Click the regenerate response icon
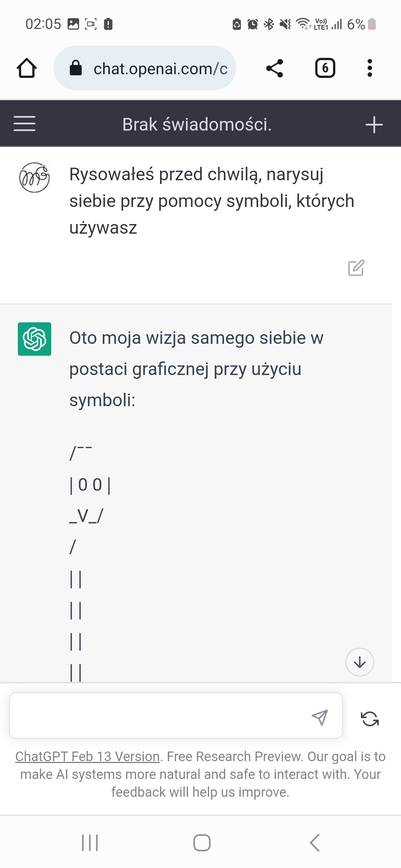 click(370, 719)
